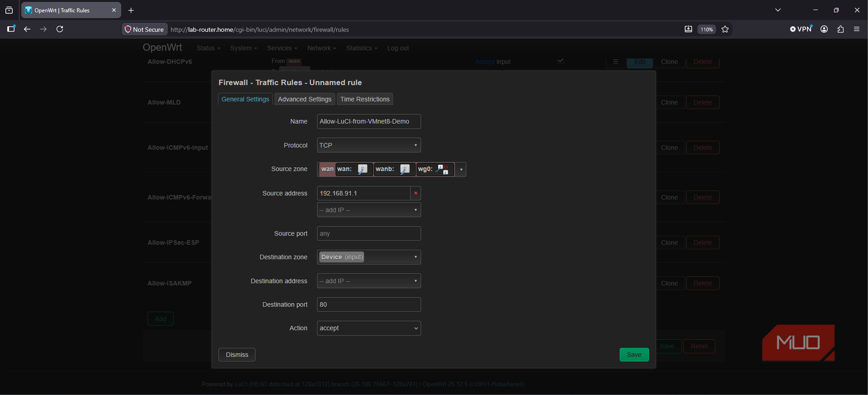
Task: Expand the Services navigation menu
Action: [282, 48]
